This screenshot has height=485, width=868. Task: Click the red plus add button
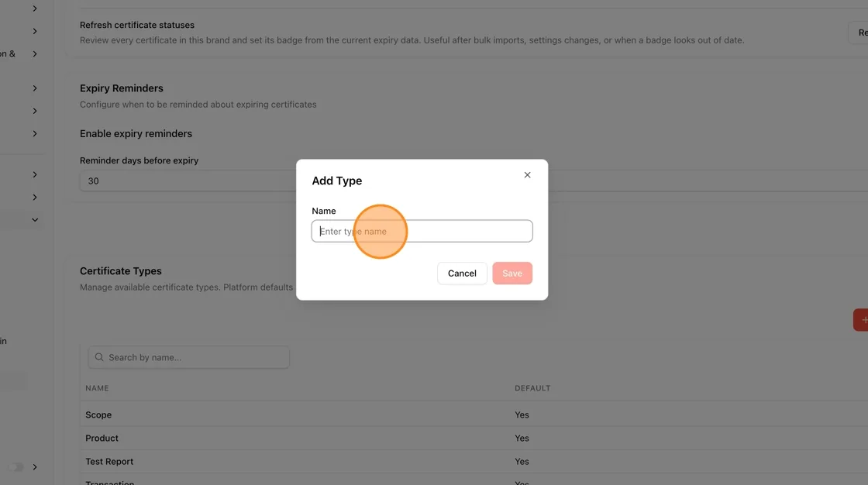pyautogui.click(x=861, y=320)
